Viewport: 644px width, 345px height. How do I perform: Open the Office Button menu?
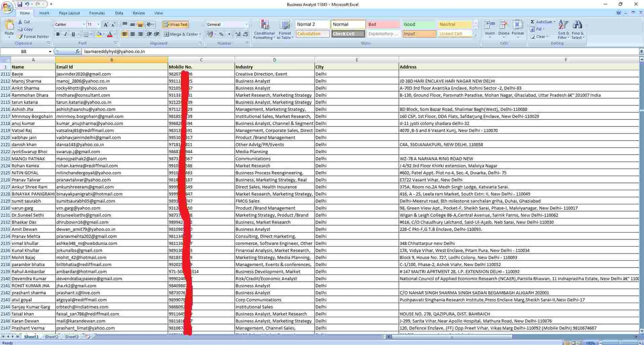(7, 7)
